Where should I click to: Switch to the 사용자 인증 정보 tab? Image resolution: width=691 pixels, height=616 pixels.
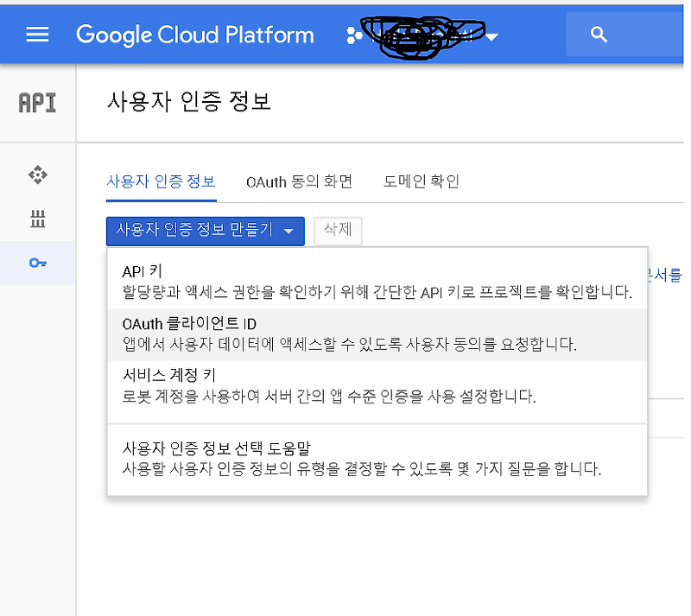[x=161, y=181]
